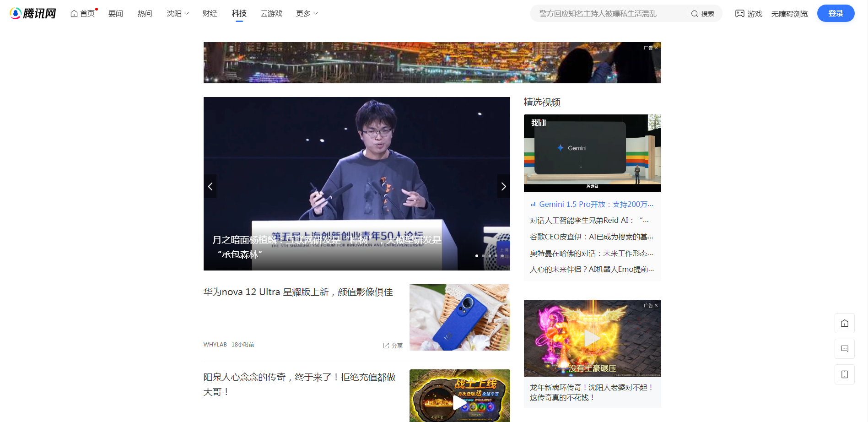Expand the 更多 dropdown menu
Viewport: 868px width, 422px height.
coord(307,14)
